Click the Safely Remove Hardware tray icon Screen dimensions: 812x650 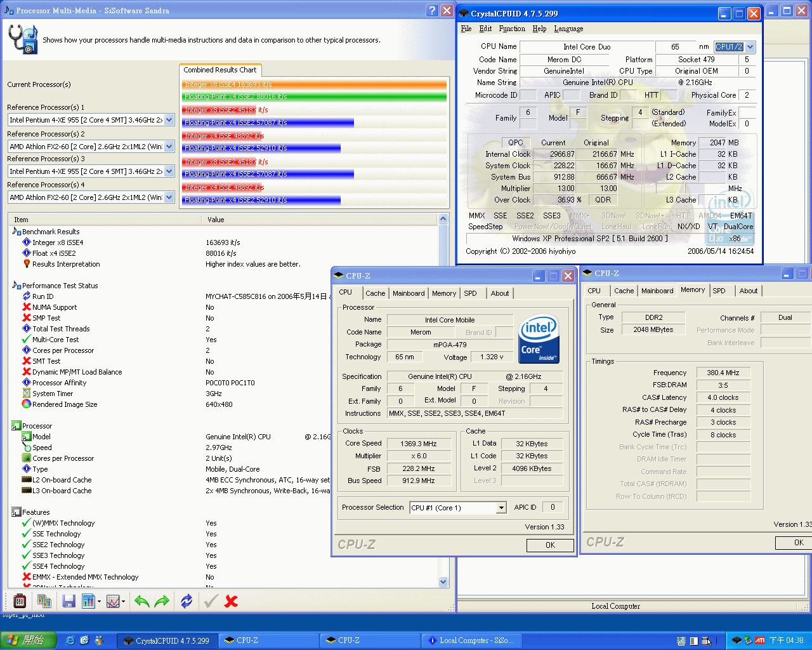[x=749, y=640]
